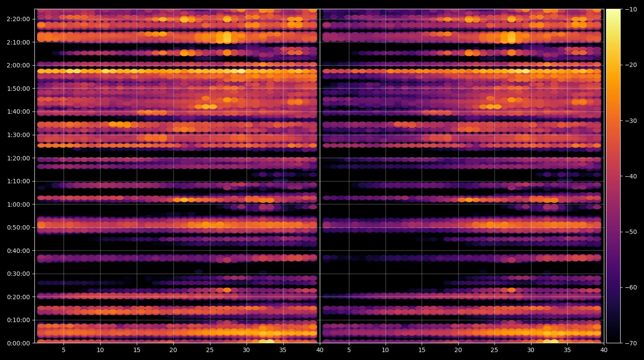Image resolution: width=644 pixels, height=360 pixels.
Task: Click x-axis label 15 of the left heatmap
Action: (137, 350)
